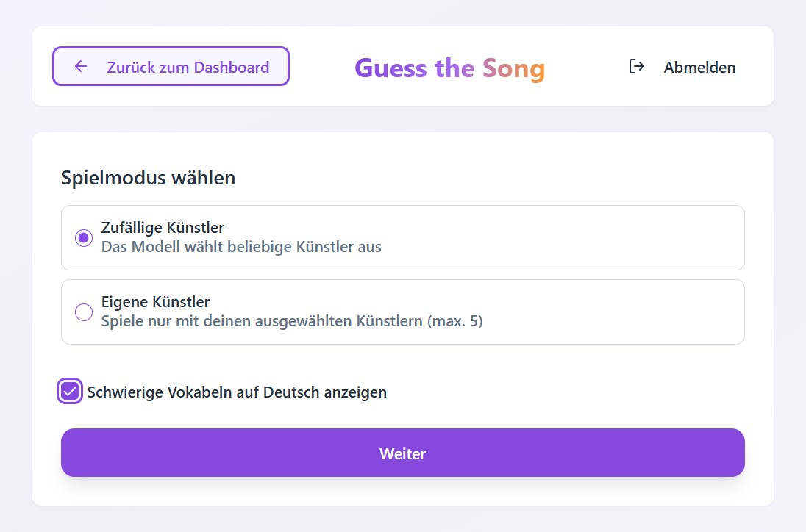Click the text Das Modell wählt beliebige Künstler aus
The height and width of the screenshot is (532, 806).
click(x=241, y=247)
